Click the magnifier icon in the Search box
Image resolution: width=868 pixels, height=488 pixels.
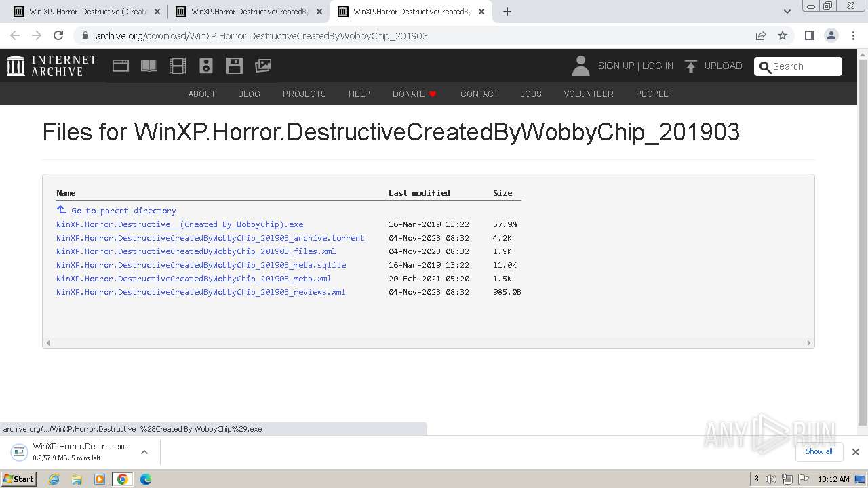click(x=766, y=66)
